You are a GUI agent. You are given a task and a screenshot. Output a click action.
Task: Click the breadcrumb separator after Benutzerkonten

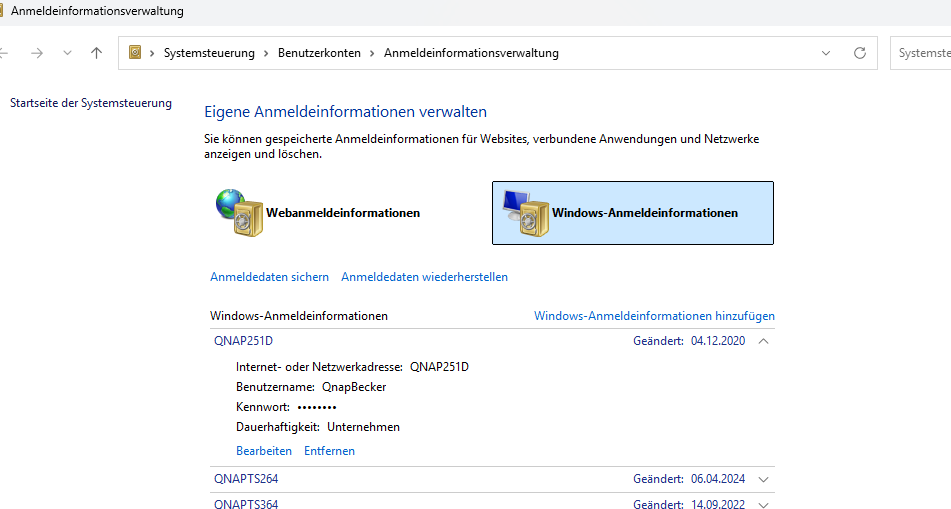click(x=372, y=53)
